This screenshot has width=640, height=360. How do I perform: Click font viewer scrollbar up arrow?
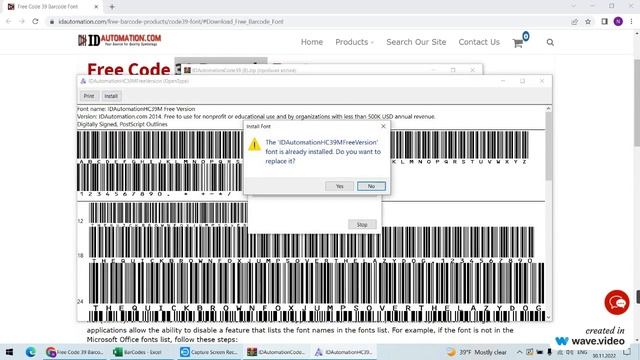(x=549, y=109)
